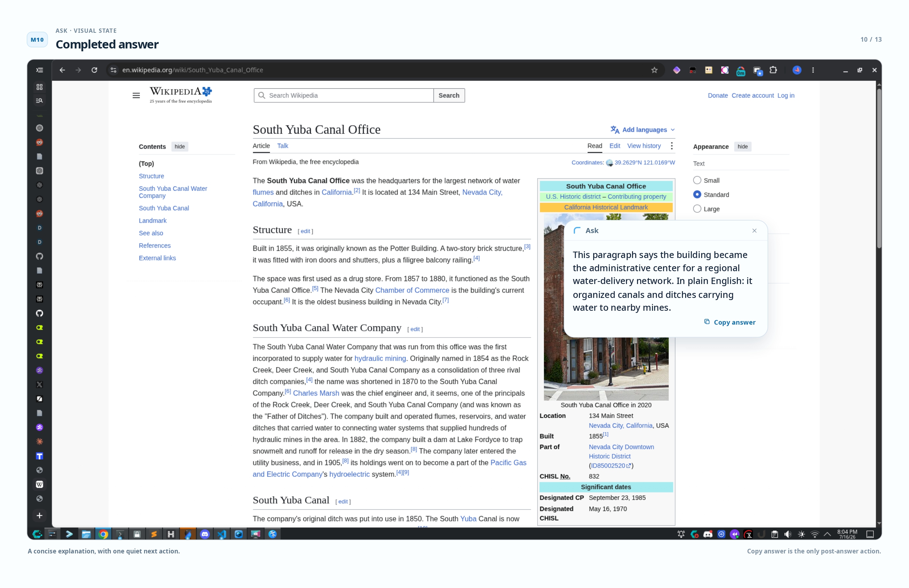This screenshot has height=588, width=909.
Task: Open the Talk tab
Action: 283,146
